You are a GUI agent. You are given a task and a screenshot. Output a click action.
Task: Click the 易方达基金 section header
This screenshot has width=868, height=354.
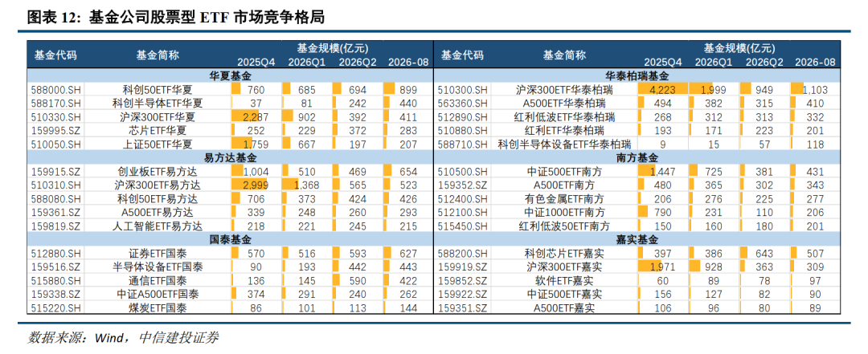coord(231,157)
